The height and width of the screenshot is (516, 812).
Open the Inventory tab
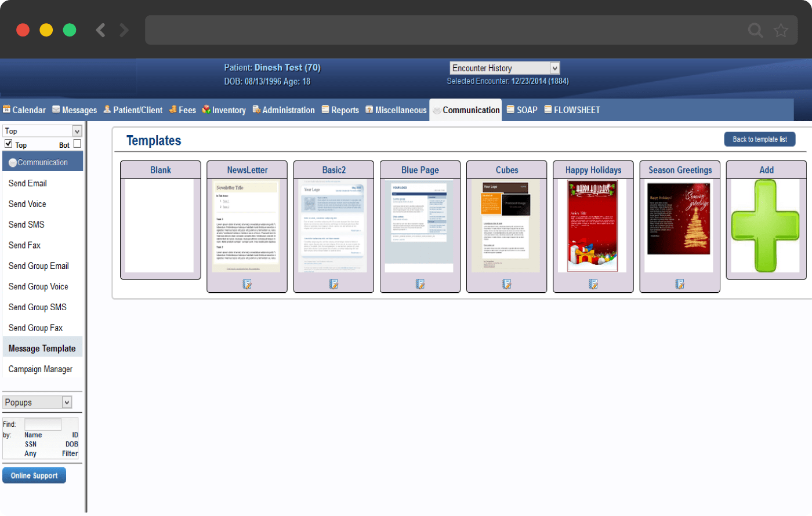224,110
